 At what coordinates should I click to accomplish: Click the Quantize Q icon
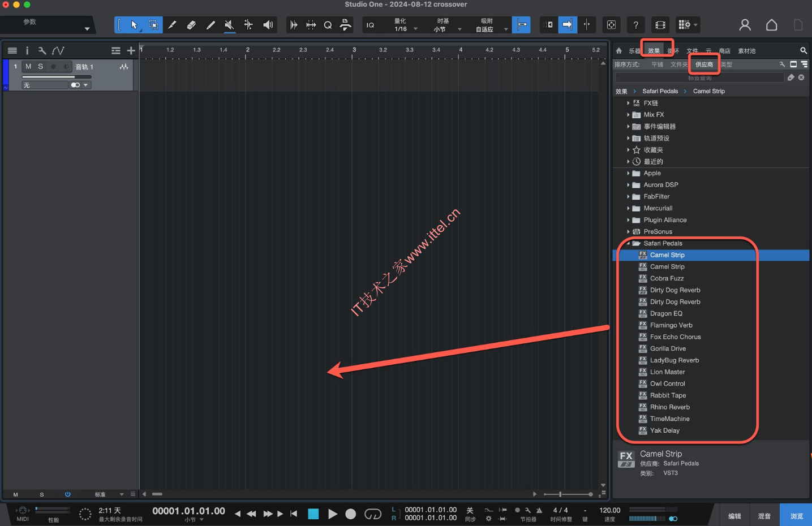(328, 25)
